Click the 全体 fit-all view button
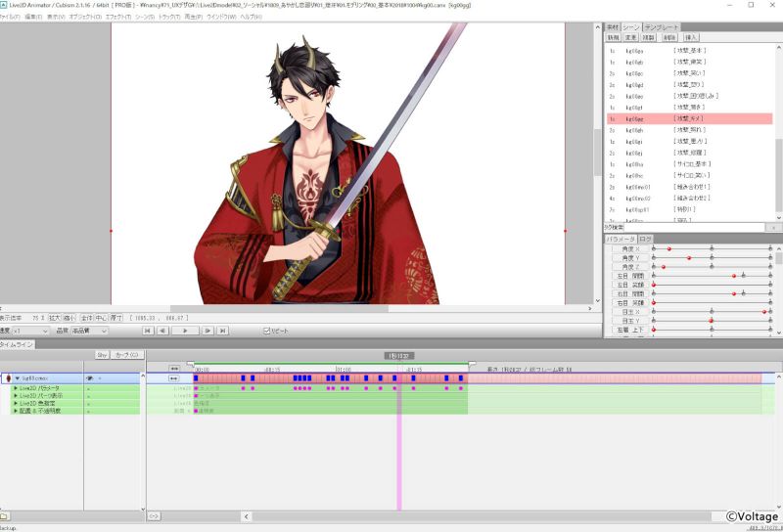 click(87, 318)
